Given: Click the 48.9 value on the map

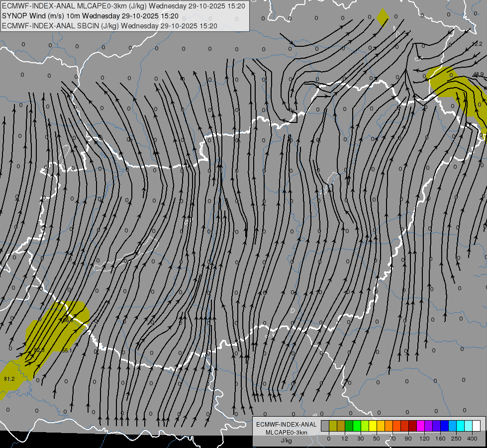Looking at the screenshot, I should pyautogui.click(x=479, y=74).
